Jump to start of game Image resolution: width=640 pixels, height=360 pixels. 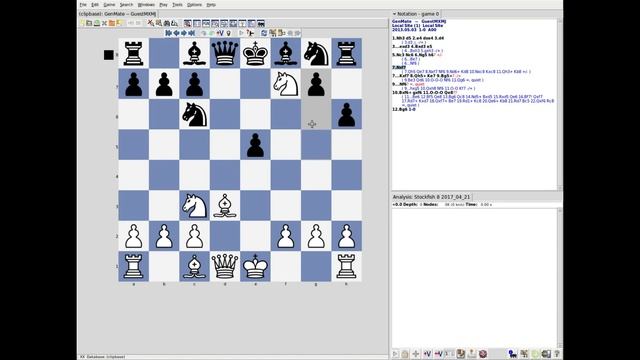(168, 33)
